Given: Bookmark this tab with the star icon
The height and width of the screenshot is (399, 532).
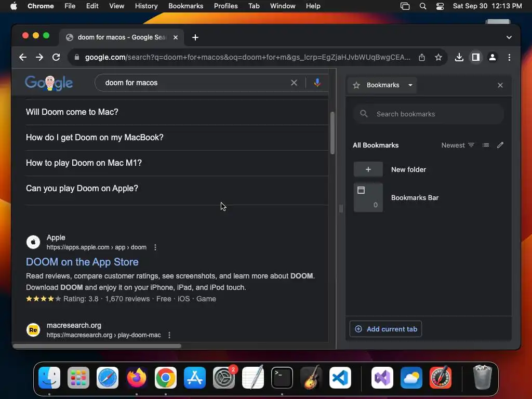Looking at the screenshot, I should (438, 57).
